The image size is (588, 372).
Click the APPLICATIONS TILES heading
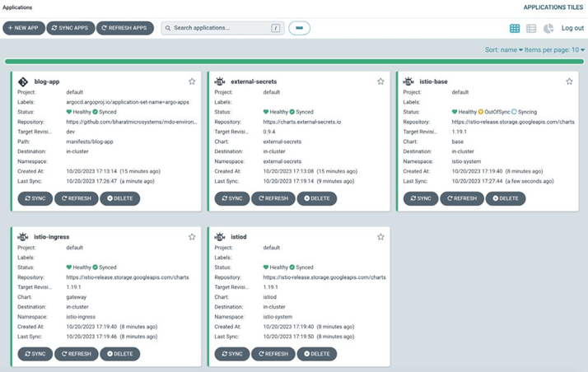(553, 7)
